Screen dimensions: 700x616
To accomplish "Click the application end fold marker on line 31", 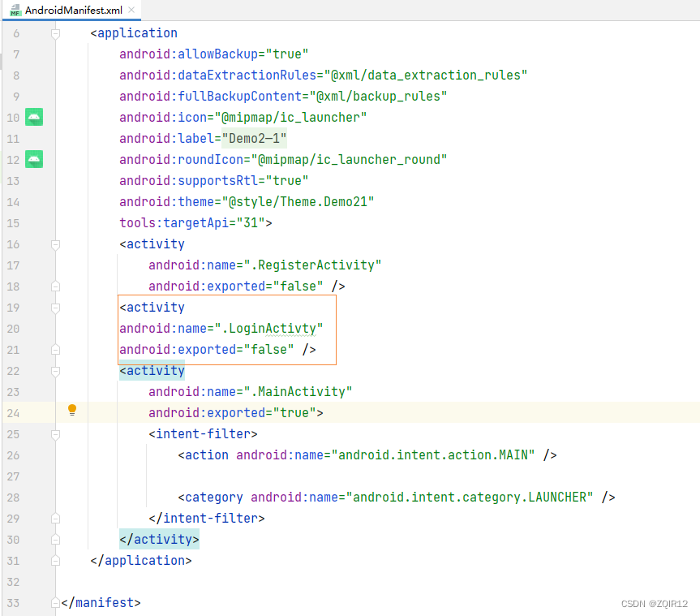I will point(55,561).
